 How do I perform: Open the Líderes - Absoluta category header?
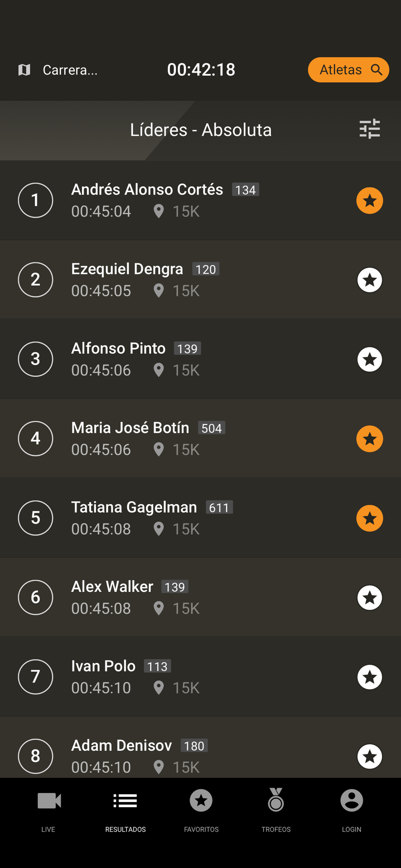200,130
